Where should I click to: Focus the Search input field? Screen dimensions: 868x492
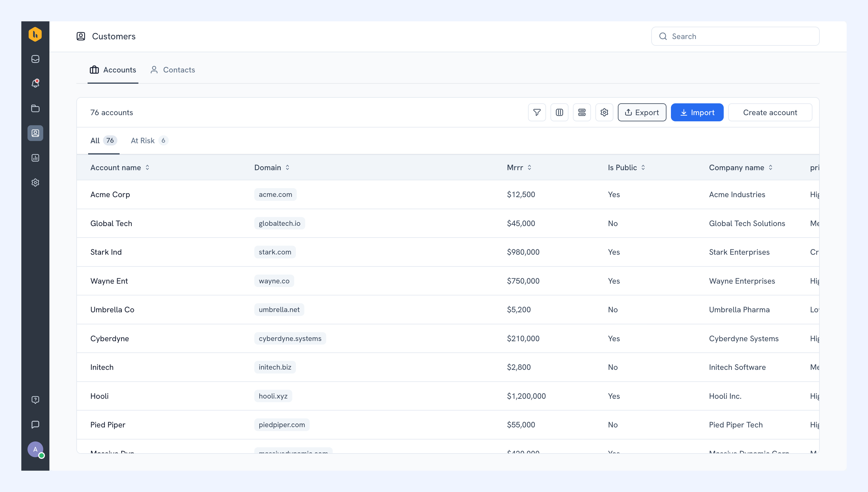(x=735, y=36)
